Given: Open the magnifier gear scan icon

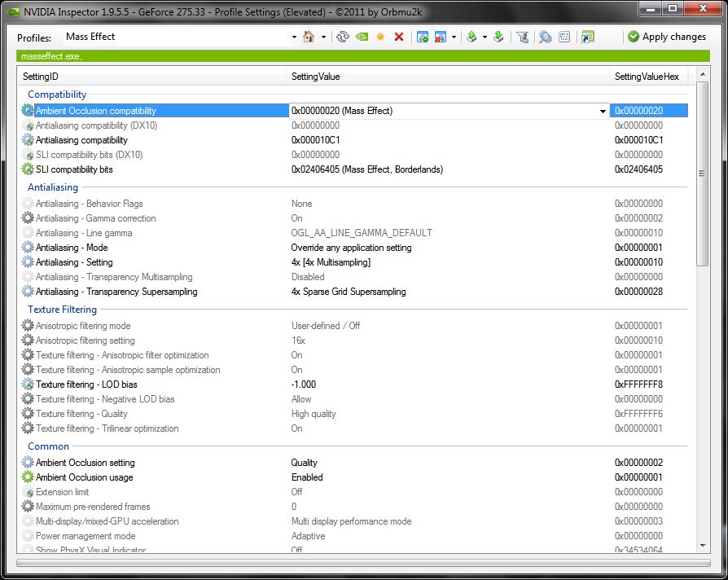Looking at the screenshot, I should pos(546,37).
